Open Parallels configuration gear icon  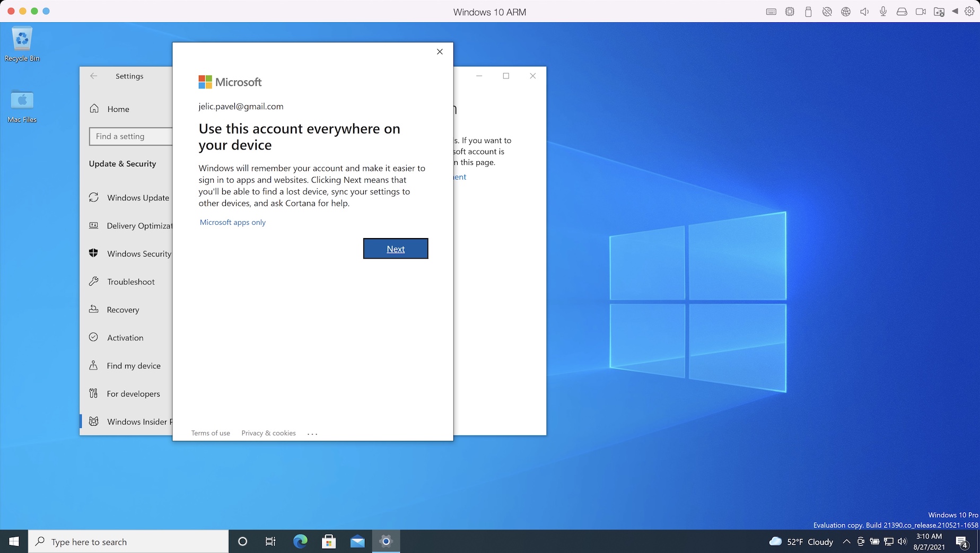969,11
